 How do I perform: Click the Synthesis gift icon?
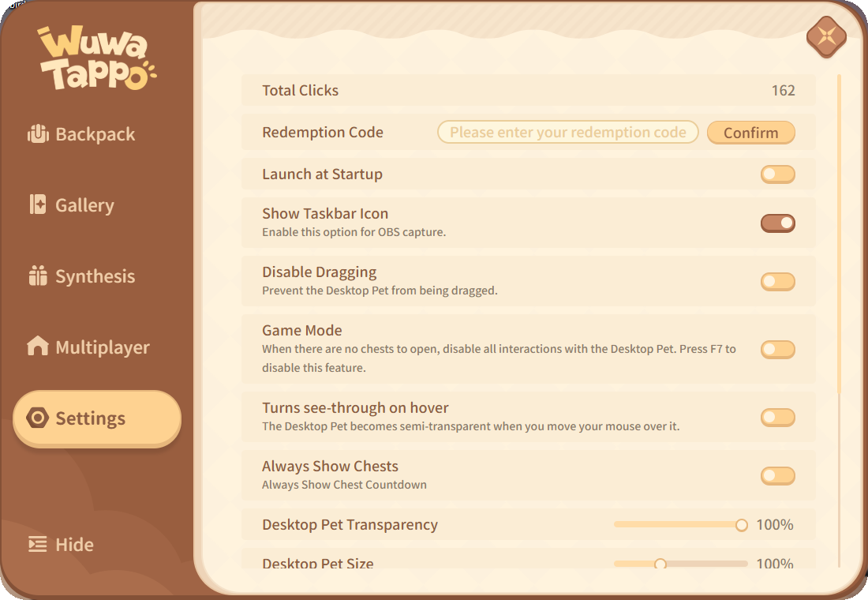click(x=38, y=276)
